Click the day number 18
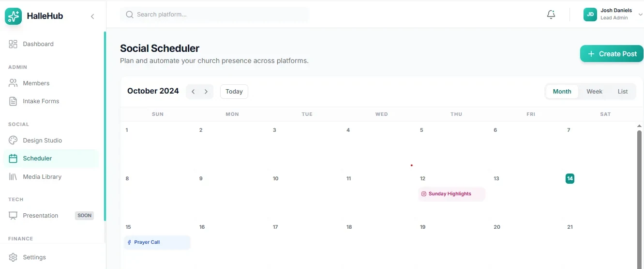The height and width of the screenshot is (269, 644). (349, 227)
